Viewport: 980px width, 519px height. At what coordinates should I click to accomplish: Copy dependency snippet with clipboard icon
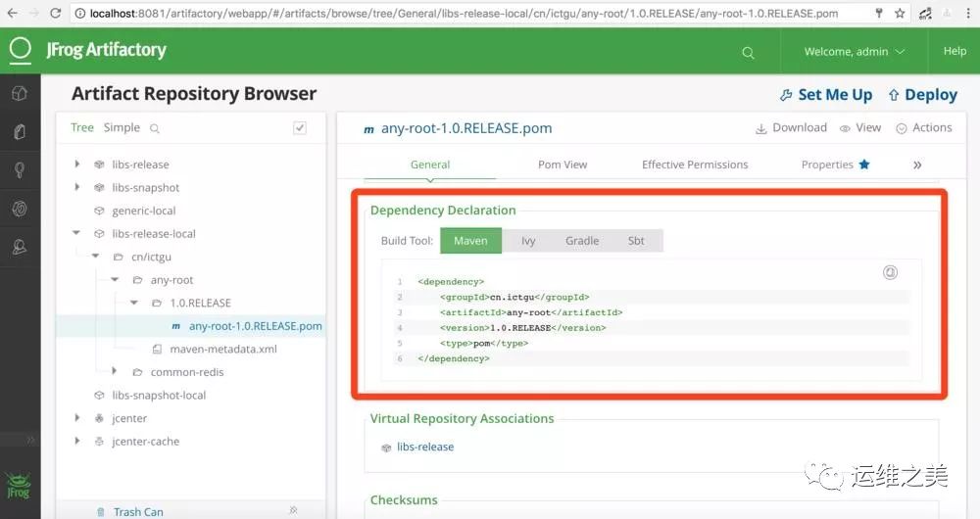click(x=890, y=272)
